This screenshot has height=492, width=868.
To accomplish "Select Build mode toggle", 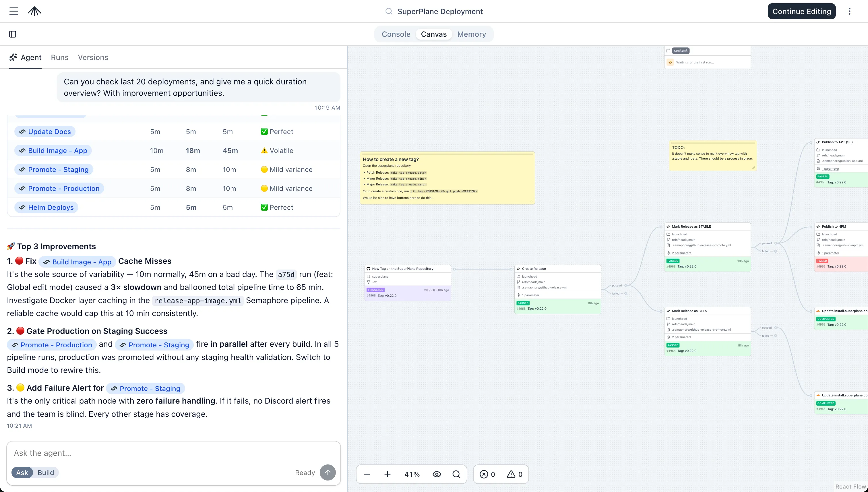I will click(46, 472).
